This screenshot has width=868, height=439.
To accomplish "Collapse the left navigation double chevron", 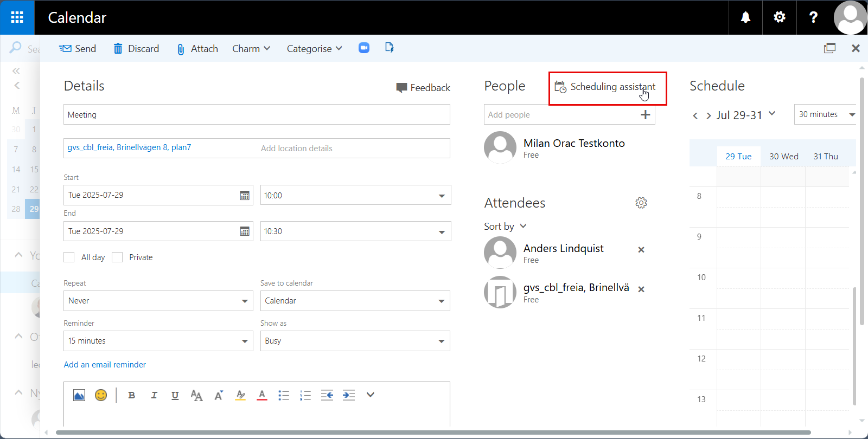I will coord(16,71).
